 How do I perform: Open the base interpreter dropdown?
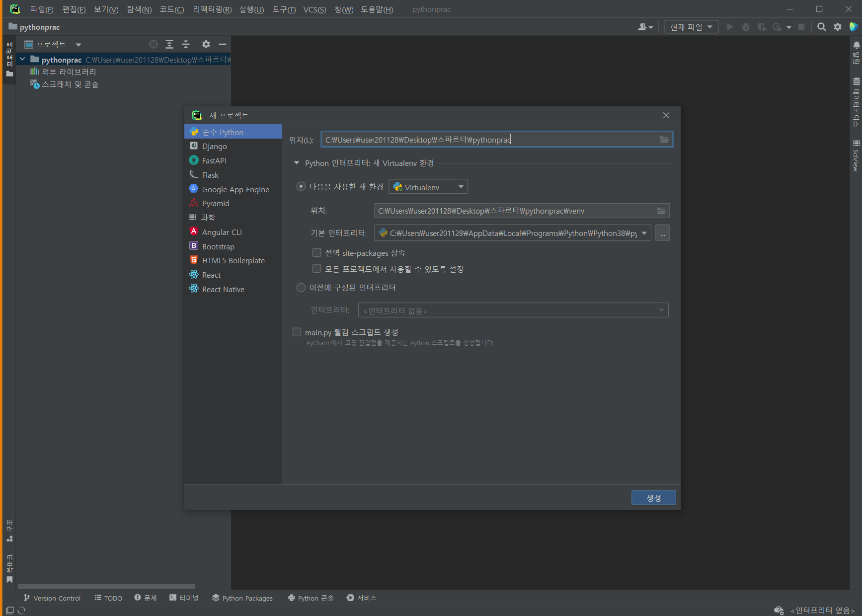(513, 233)
